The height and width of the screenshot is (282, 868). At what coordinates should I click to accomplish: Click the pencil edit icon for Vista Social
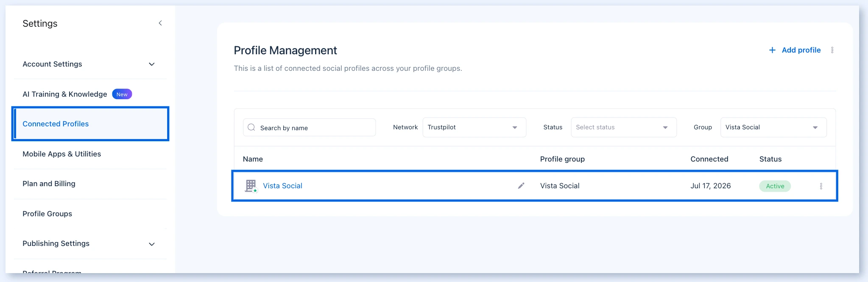(521, 186)
